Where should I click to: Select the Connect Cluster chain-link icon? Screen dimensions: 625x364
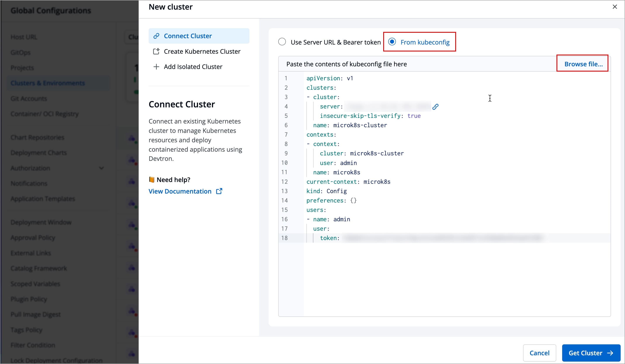[x=156, y=36]
